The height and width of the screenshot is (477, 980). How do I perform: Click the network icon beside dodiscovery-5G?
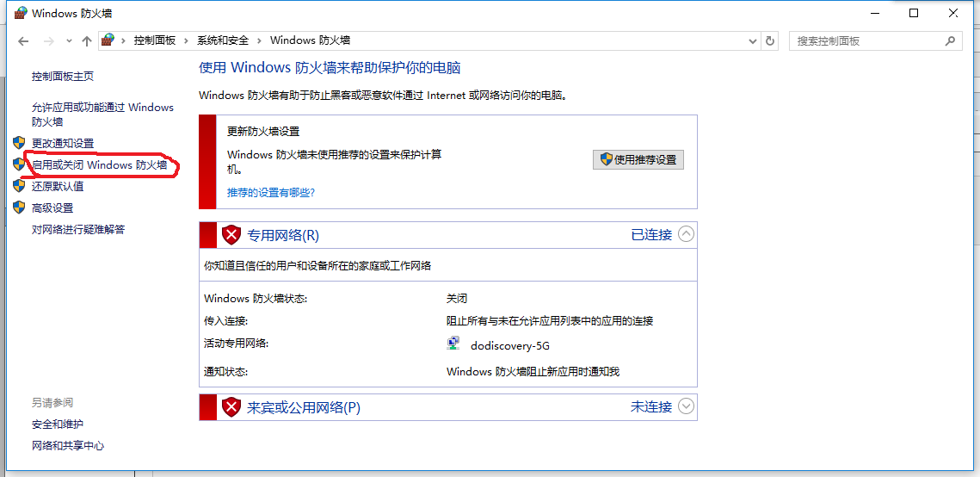pos(453,344)
